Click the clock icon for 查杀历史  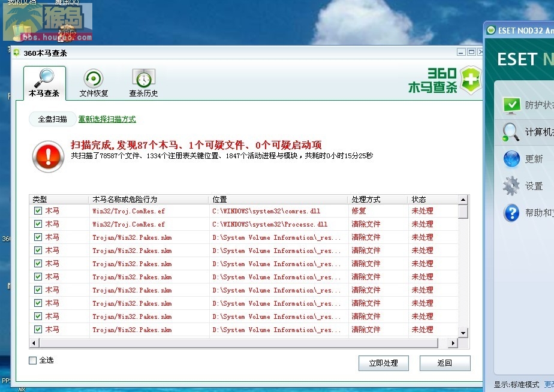click(143, 79)
